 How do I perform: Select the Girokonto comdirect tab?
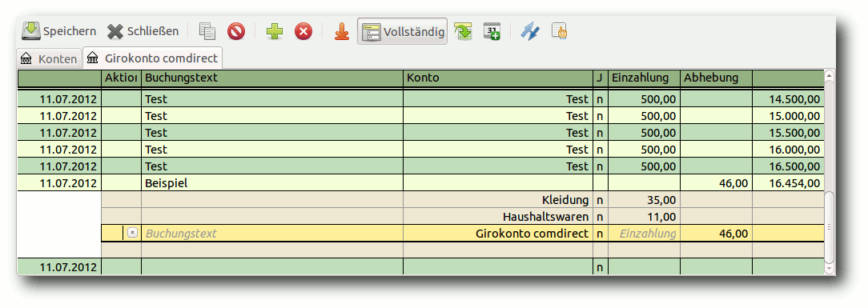pyautogui.click(x=153, y=58)
